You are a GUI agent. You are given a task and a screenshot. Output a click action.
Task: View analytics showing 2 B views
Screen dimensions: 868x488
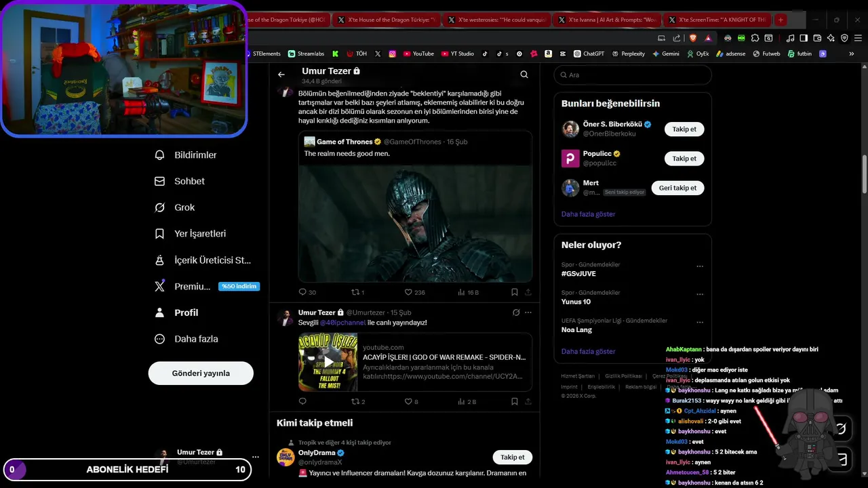click(466, 401)
